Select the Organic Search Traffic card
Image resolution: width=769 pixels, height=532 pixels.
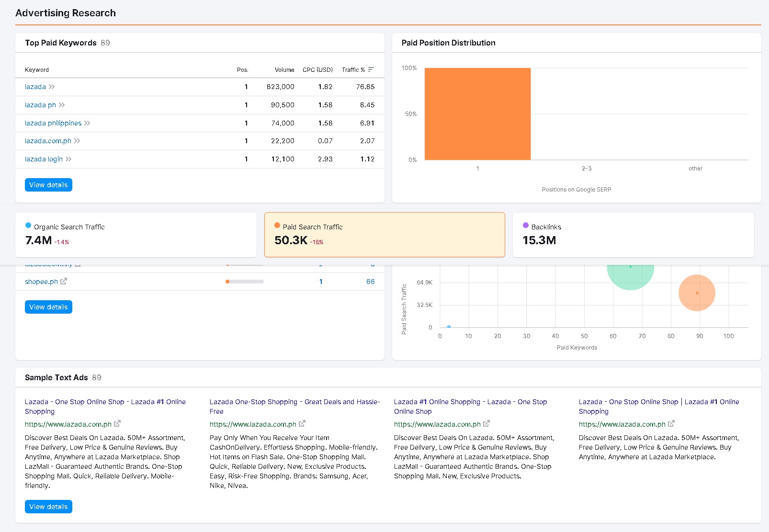(x=136, y=235)
